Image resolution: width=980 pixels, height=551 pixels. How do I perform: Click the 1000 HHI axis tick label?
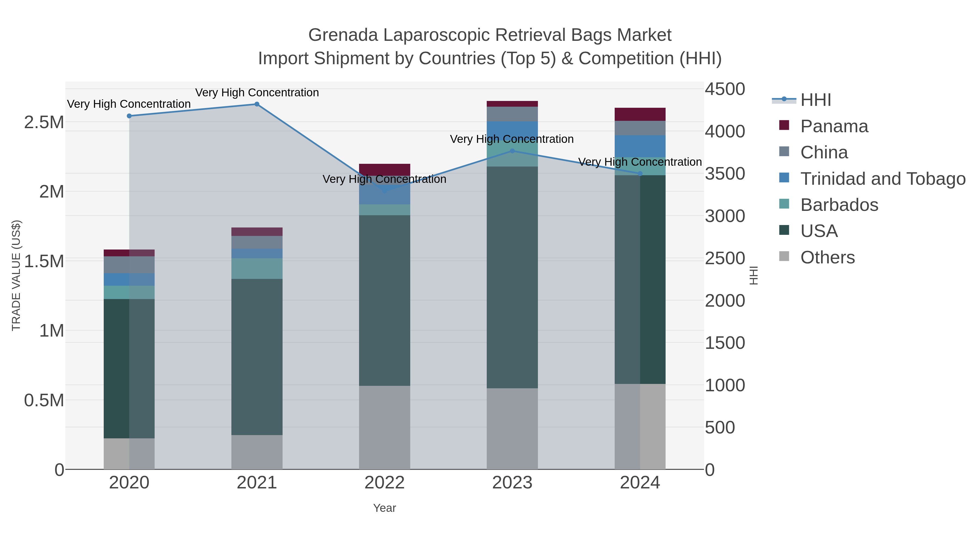click(x=725, y=385)
